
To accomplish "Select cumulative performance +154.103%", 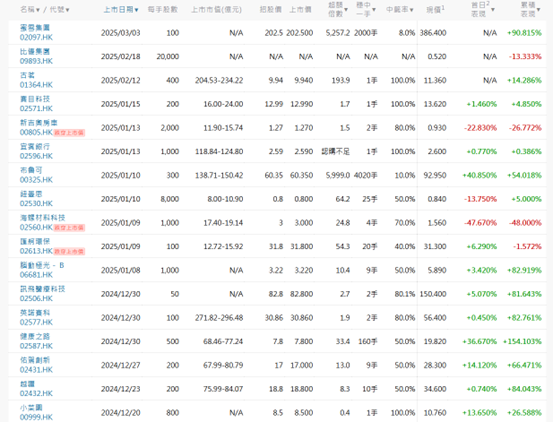I will (x=522, y=341).
